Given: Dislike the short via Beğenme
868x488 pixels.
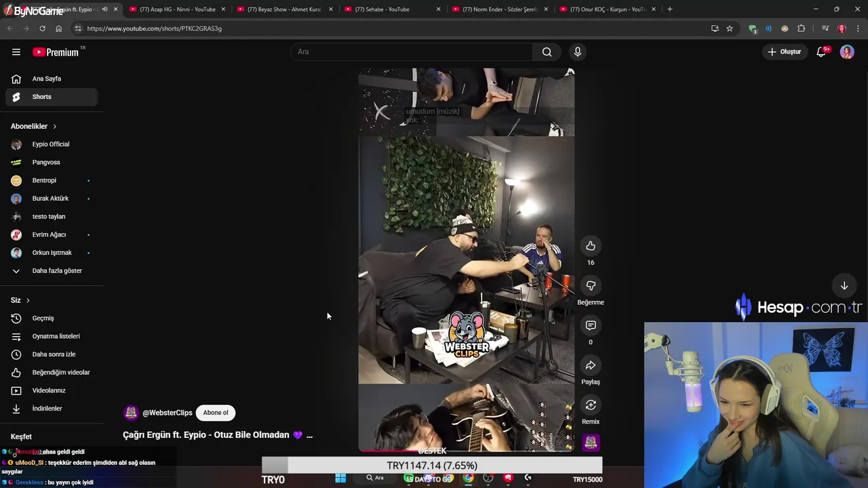Looking at the screenshot, I should click(x=591, y=286).
